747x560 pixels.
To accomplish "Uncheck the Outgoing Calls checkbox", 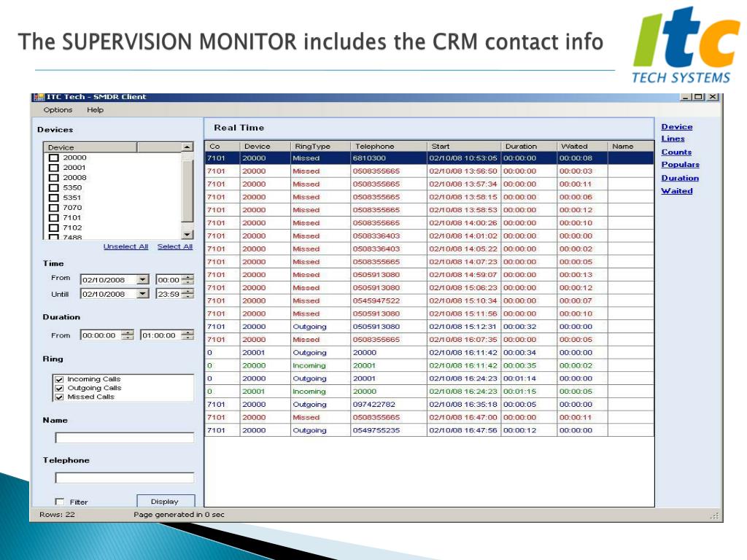I will pos(60,388).
